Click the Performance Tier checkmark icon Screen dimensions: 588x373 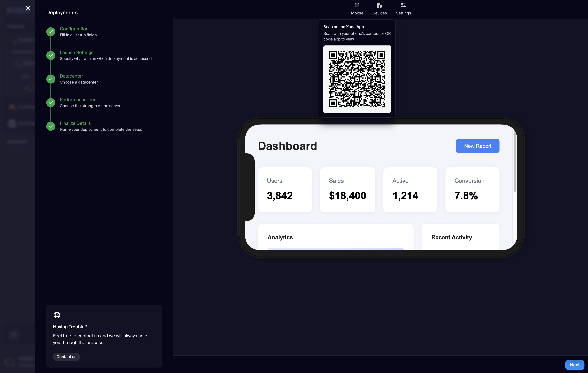51,103
